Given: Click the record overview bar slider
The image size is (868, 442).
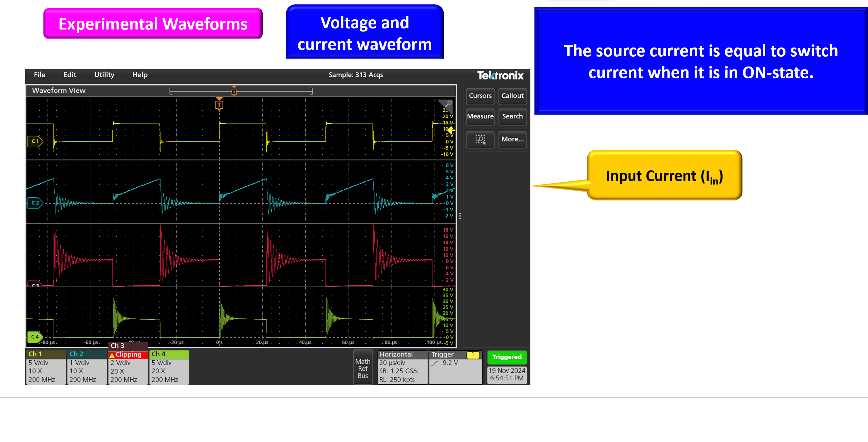Looking at the screenshot, I should tap(241, 91).
